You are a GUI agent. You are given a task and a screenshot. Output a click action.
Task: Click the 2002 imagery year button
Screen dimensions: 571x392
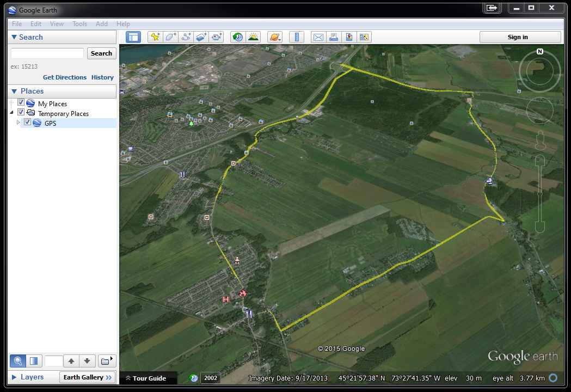coord(211,378)
